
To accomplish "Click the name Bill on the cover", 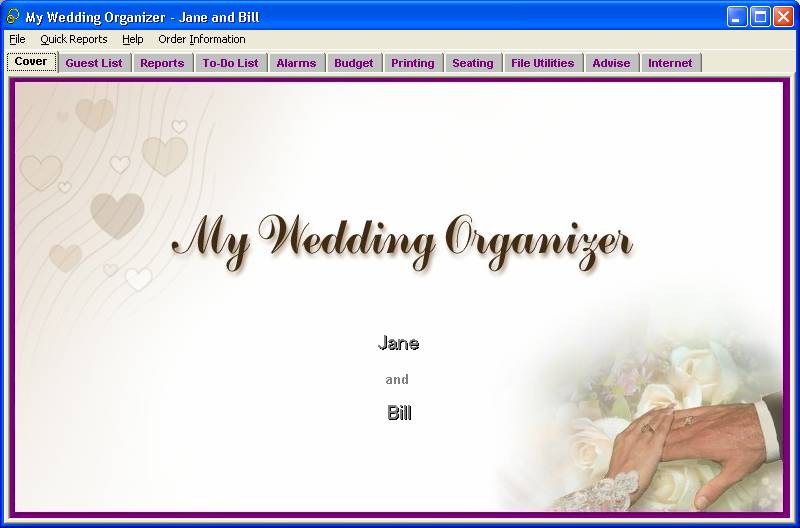I will point(399,413).
